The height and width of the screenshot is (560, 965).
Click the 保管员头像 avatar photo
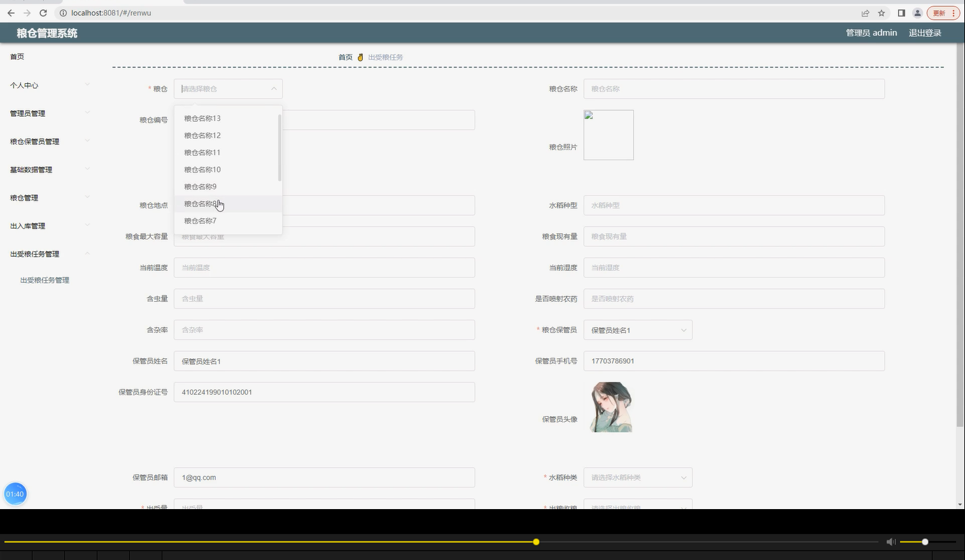point(610,407)
